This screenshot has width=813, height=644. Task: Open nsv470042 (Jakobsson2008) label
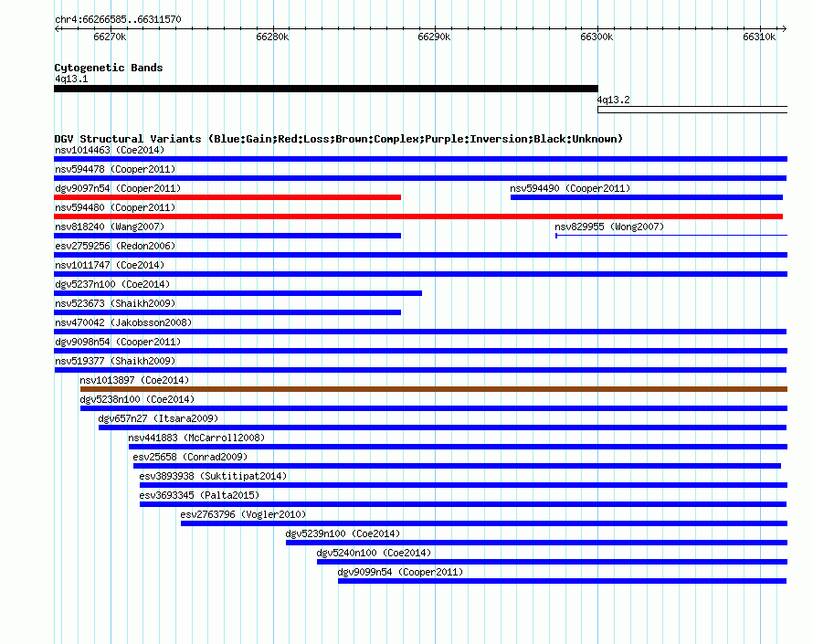pos(123,322)
